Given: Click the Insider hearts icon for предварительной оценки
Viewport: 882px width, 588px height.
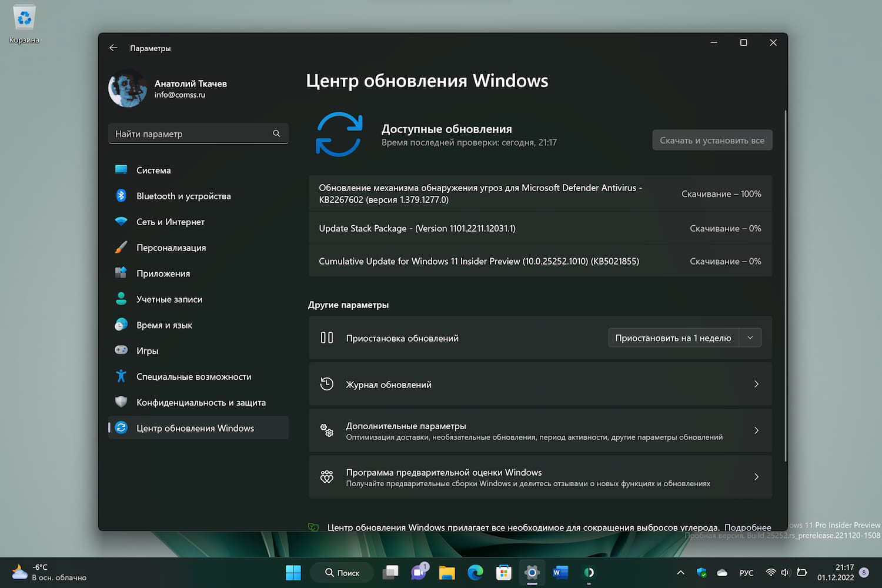Looking at the screenshot, I should tap(327, 477).
